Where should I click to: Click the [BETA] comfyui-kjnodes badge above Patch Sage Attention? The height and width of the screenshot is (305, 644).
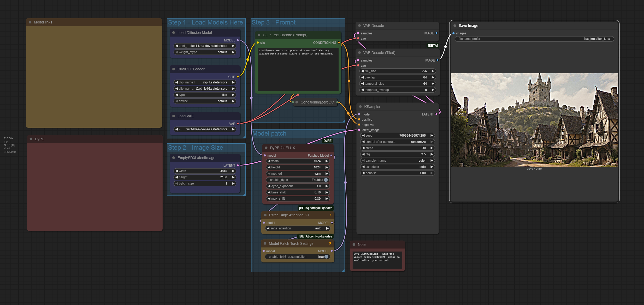pyautogui.click(x=315, y=208)
